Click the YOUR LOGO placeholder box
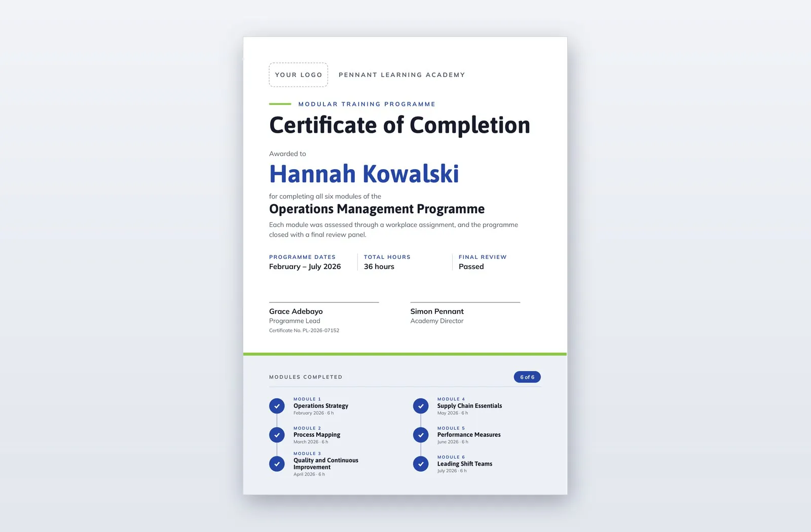811x532 pixels. point(299,74)
